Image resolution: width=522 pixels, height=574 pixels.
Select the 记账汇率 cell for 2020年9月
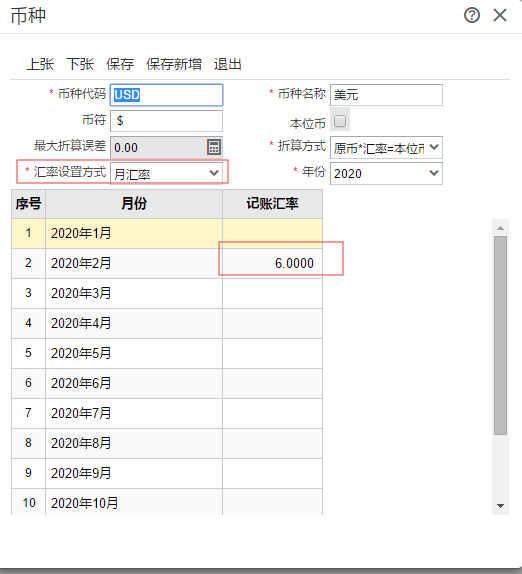pos(272,474)
